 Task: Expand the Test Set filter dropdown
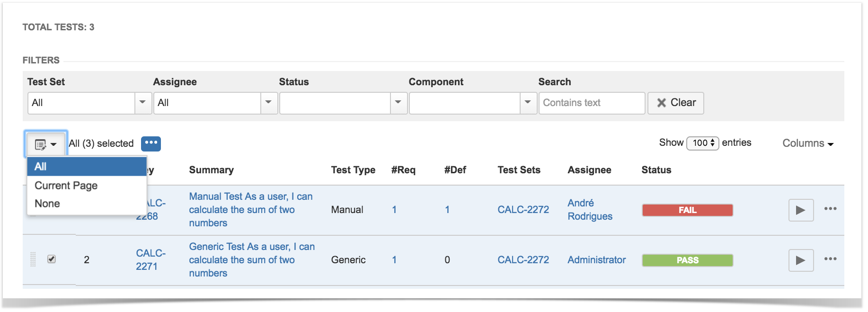tap(143, 103)
